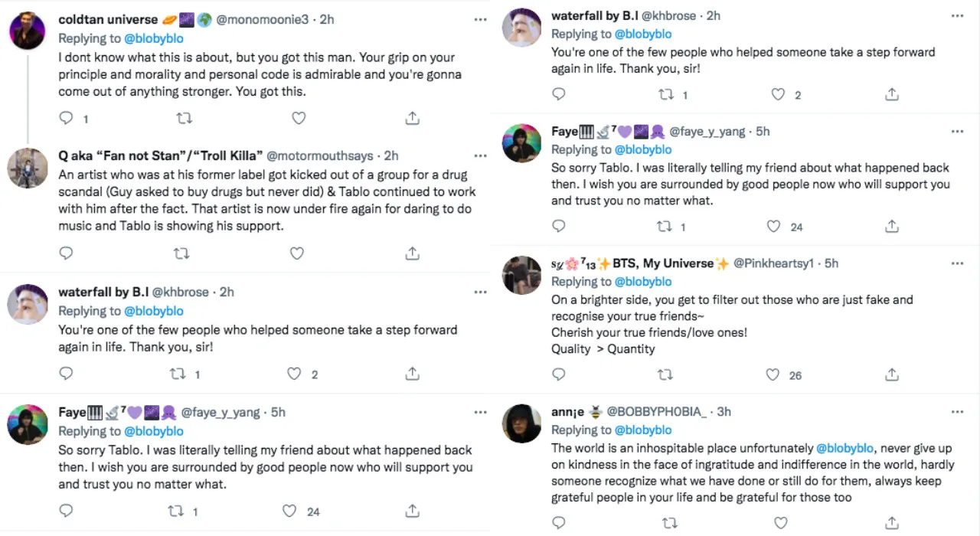Reply to annie's BOBBYPH0BIA_ tweet
The height and width of the screenshot is (536, 980).
[x=559, y=523]
